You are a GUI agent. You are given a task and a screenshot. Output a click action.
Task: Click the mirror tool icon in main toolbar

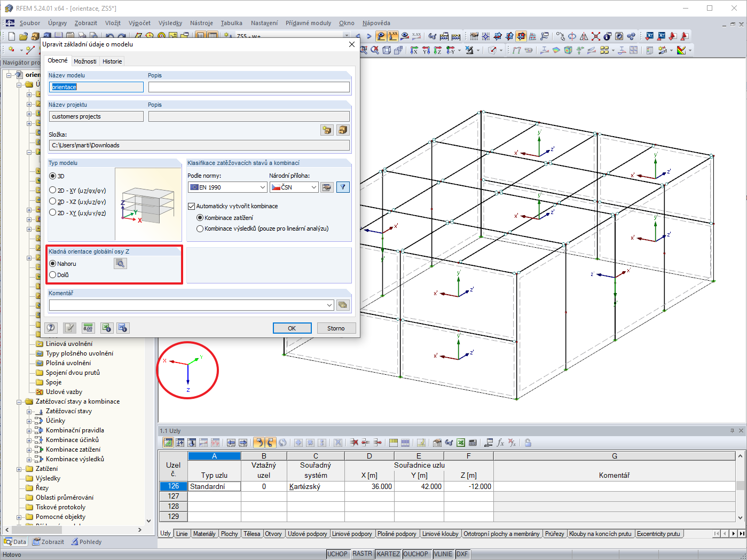click(584, 36)
